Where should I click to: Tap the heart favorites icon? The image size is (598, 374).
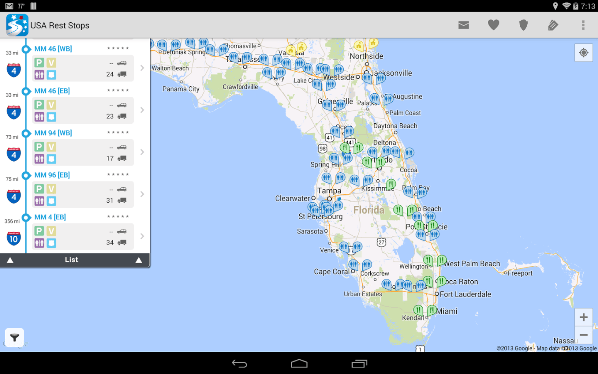click(x=494, y=25)
